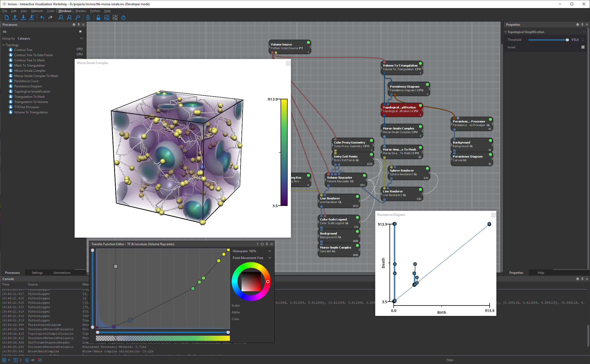Image resolution: width=590 pixels, height=364 pixels.
Task: Select Topological Simplification in processor list
Action: [32, 92]
